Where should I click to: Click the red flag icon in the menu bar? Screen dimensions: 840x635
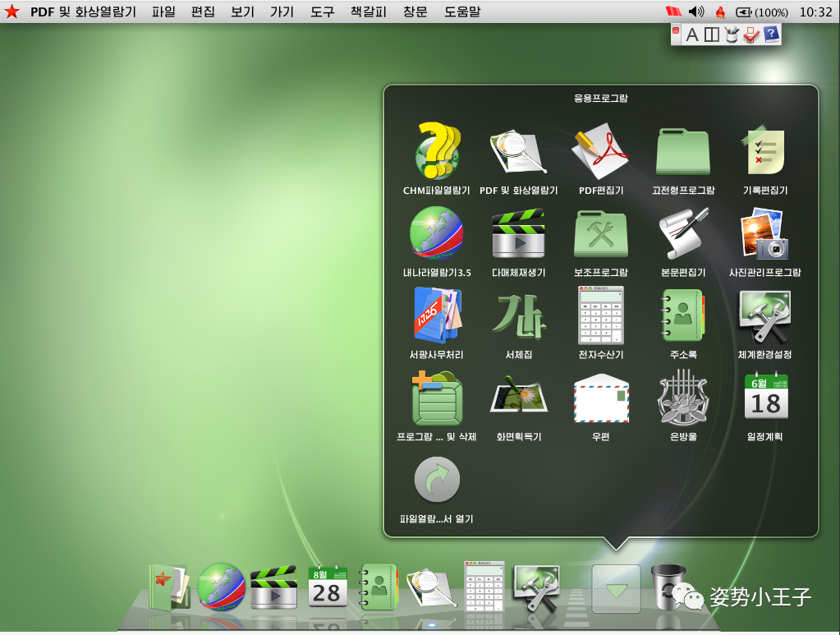[x=673, y=12]
